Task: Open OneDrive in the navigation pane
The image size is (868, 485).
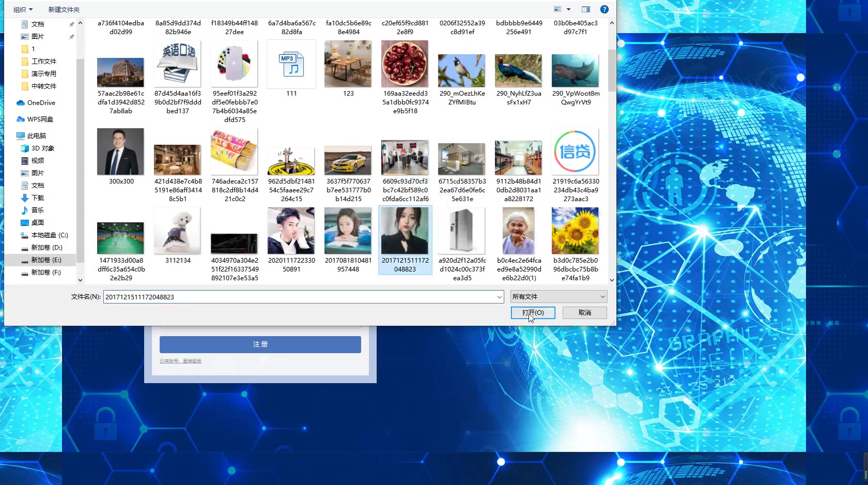Action: coord(41,103)
